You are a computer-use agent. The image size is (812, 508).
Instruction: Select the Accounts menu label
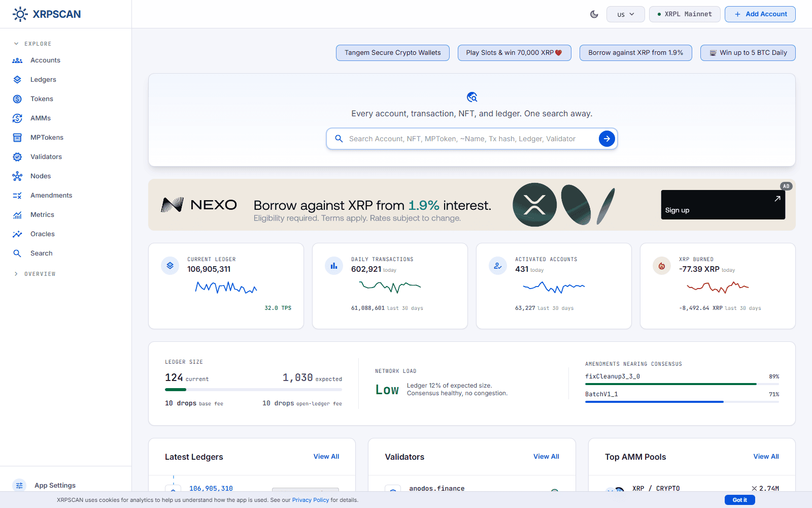45,60
